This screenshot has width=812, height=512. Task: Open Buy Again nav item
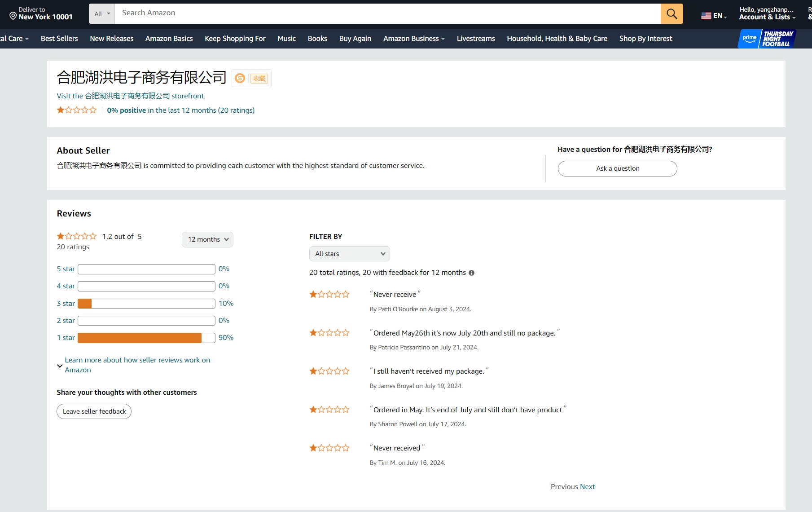(x=355, y=39)
